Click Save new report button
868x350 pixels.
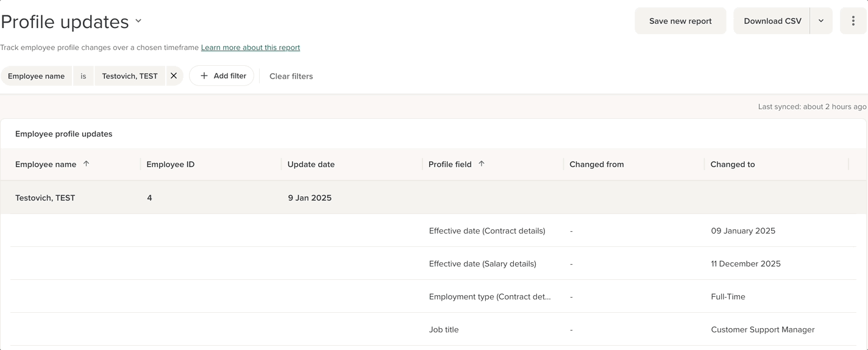click(x=680, y=21)
